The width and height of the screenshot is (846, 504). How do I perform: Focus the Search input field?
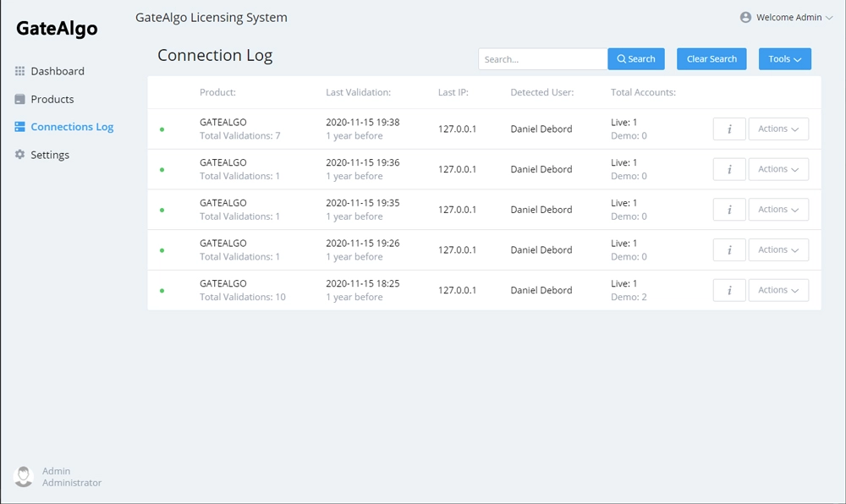tap(543, 58)
